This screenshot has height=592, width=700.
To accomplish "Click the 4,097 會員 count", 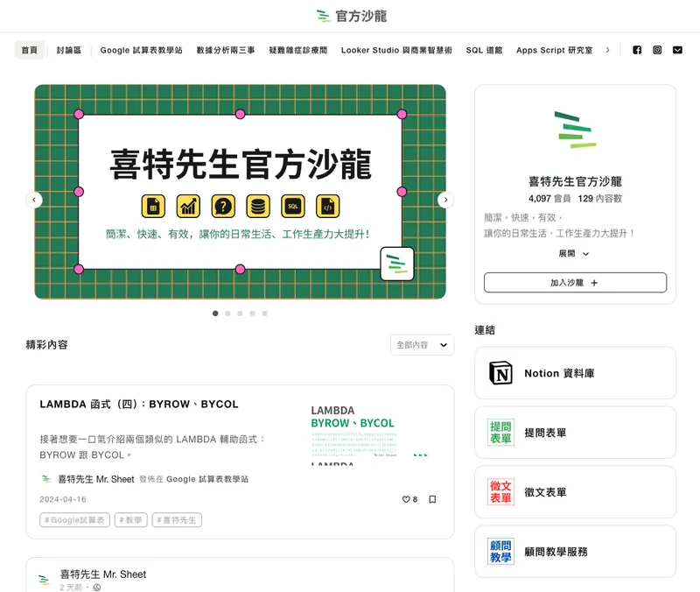I will (x=549, y=199).
